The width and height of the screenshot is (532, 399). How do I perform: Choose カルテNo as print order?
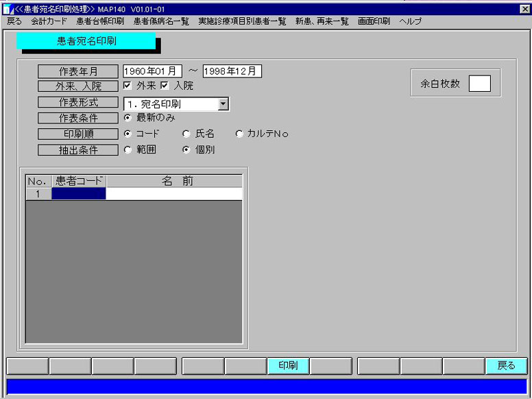coord(239,134)
